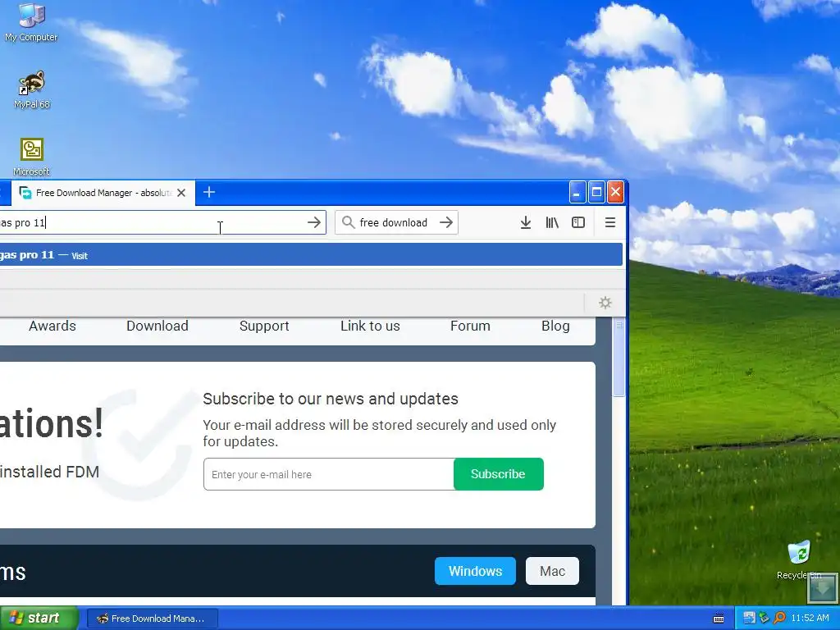This screenshot has width=840, height=630.
Task: Maximize the browser window
Action: click(x=596, y=192)
